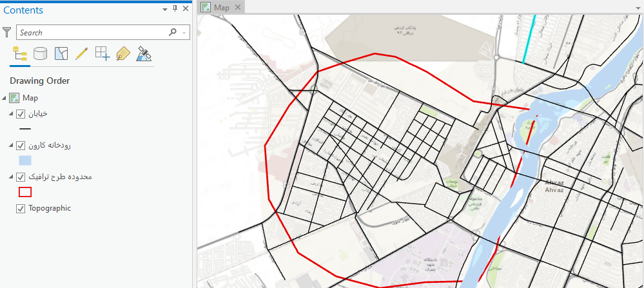Open List By Editing pencil icon
The image size is (644, 288).
[x=81, y=54]
